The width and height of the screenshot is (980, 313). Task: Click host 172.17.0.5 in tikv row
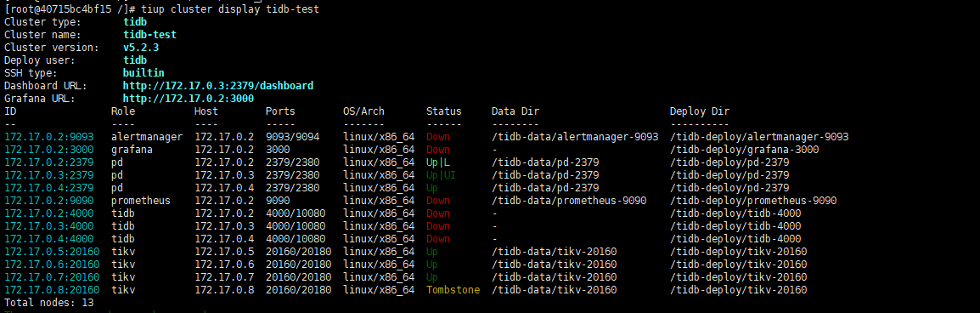point(224,252)
